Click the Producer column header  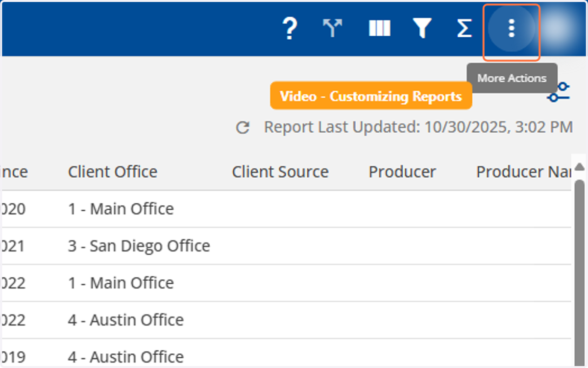tap(402, 172)
